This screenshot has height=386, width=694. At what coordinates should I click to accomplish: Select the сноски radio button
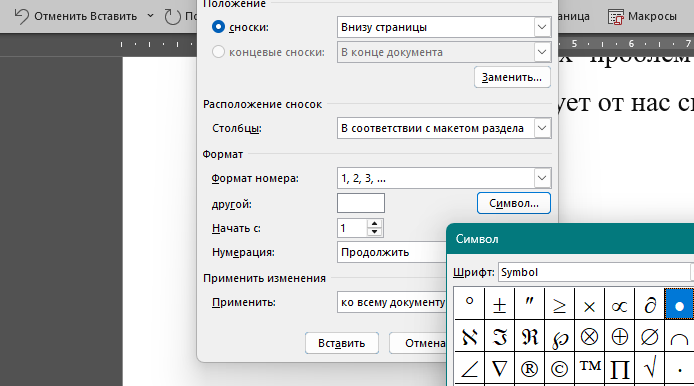(218, 27)
